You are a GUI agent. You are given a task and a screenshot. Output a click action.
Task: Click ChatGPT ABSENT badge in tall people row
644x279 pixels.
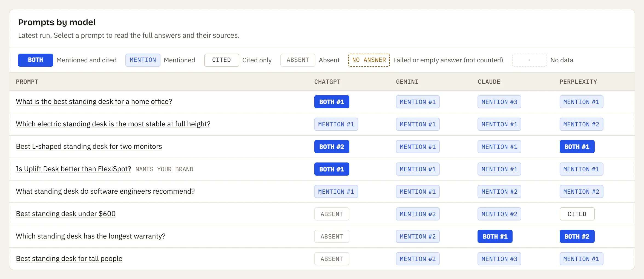[x=332, y=259]
